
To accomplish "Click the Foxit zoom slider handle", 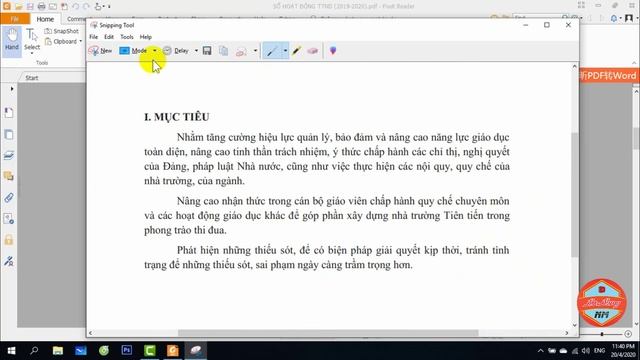I will pyautogui.click(x=602, y=334).
